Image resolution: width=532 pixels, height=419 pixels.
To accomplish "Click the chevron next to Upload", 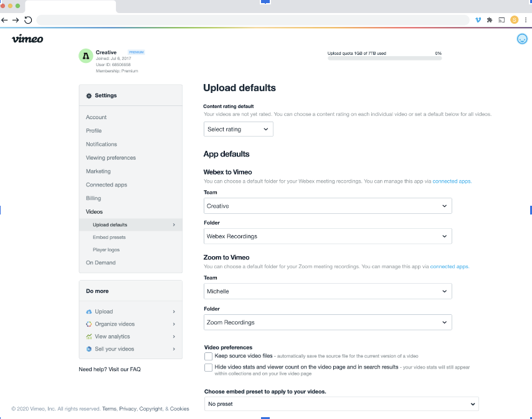I will tap(174, 312).
